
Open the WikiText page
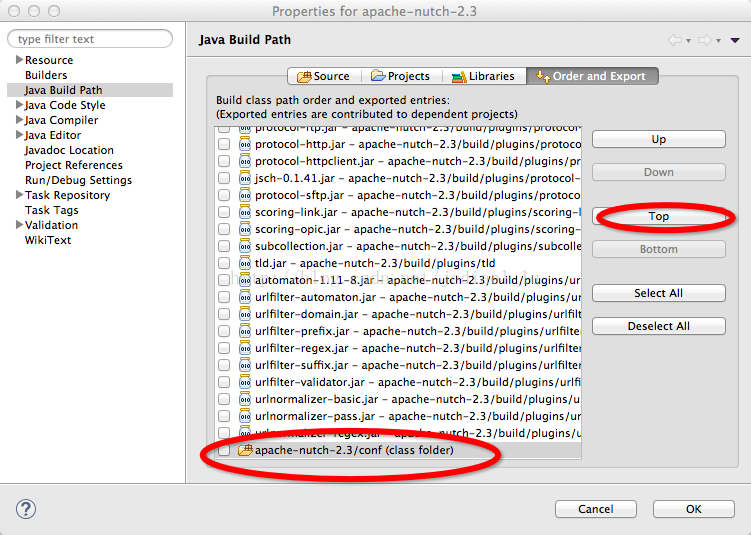pos(48,240)
